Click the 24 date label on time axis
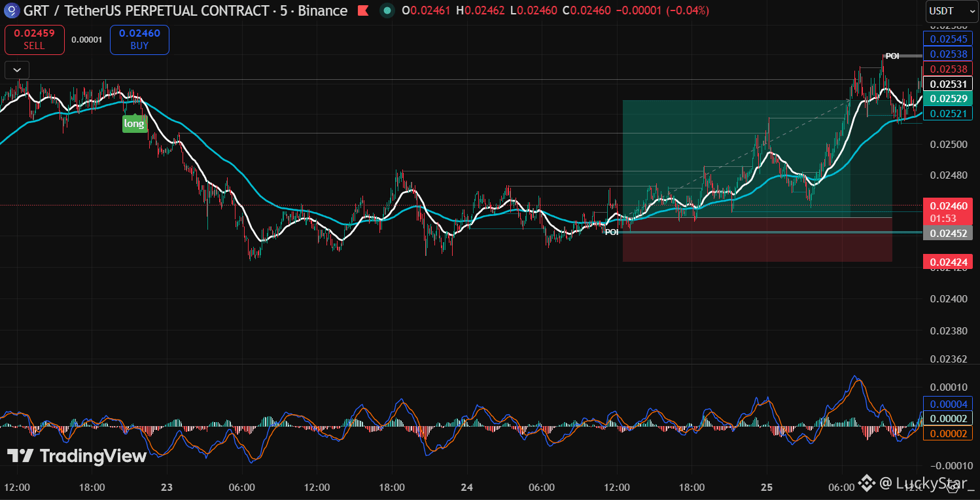Image resolution: width=980 pixels, height=500 pixels. coord(467,488)
